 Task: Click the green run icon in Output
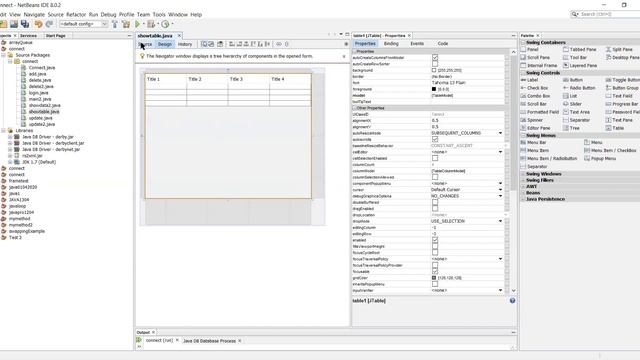point(139,340)
